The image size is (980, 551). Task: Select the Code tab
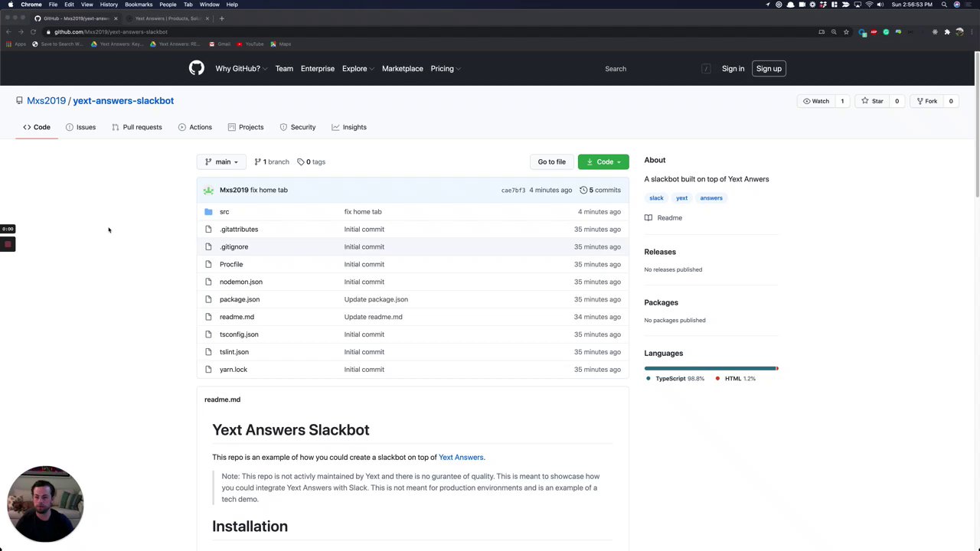[x=37, y=128]
